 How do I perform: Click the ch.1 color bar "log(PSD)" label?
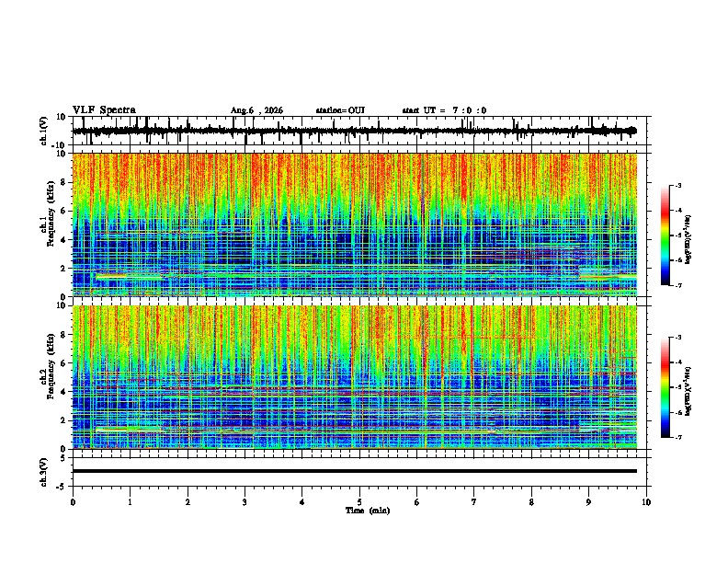pyautogui.click(x=688, y=240)
